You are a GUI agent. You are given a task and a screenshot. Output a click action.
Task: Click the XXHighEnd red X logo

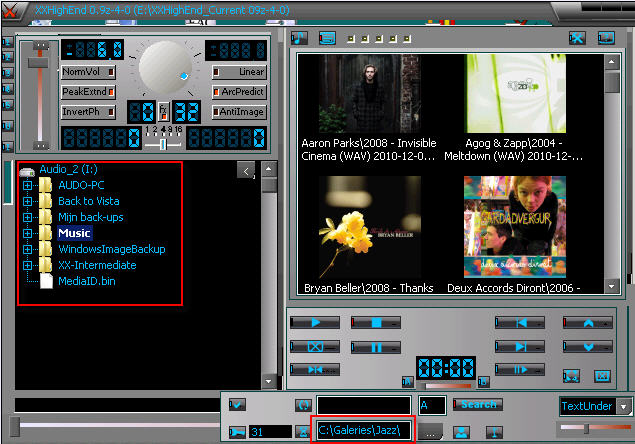point(10,11)
